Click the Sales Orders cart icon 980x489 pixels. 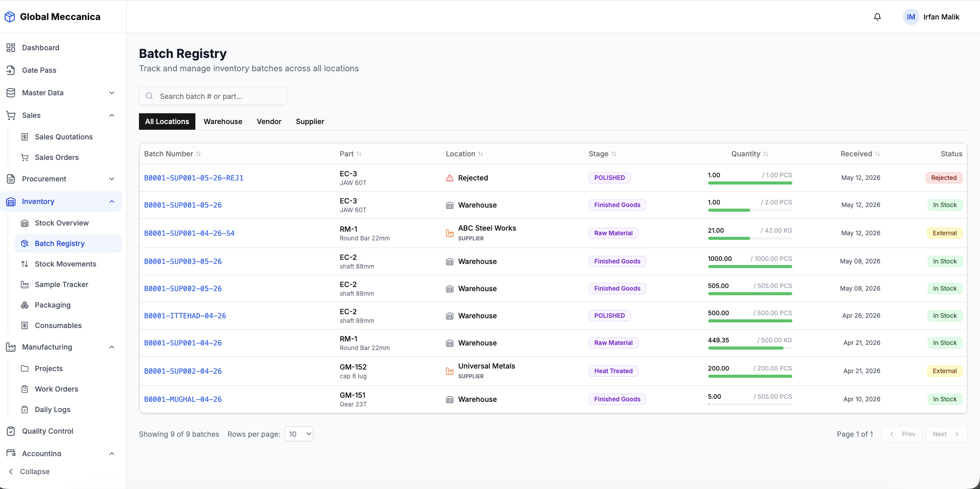[x=25, y=157]
